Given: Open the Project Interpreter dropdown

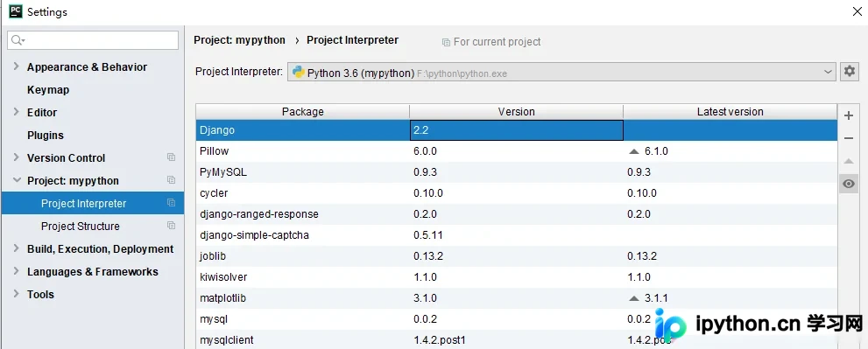Looking at the screenshot, I should point(561,73).
